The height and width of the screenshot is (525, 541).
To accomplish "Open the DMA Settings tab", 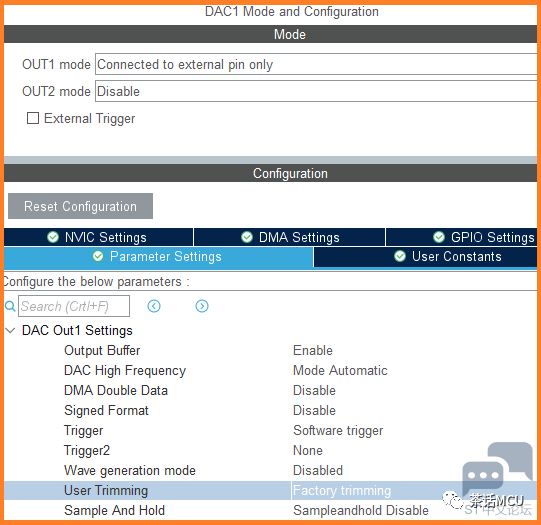I will [289, 237].
